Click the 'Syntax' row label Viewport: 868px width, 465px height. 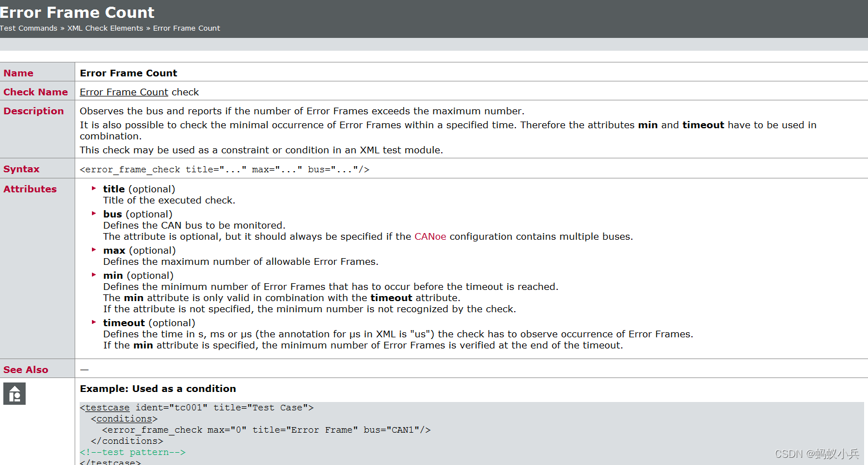(21, 169)
